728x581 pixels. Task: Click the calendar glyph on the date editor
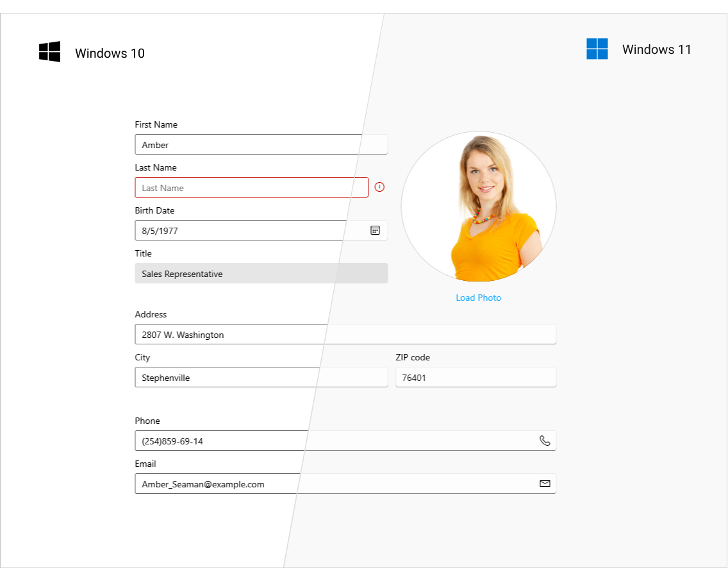[x=375, y=230]
